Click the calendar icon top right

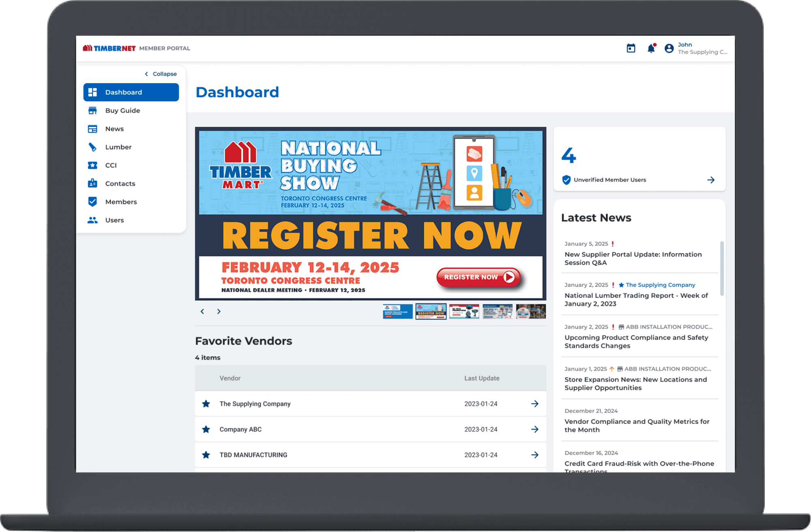[631, 49]
